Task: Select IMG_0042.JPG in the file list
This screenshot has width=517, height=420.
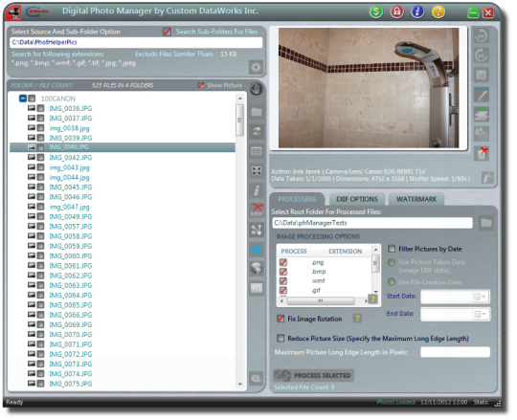Action: click(71, 158)
